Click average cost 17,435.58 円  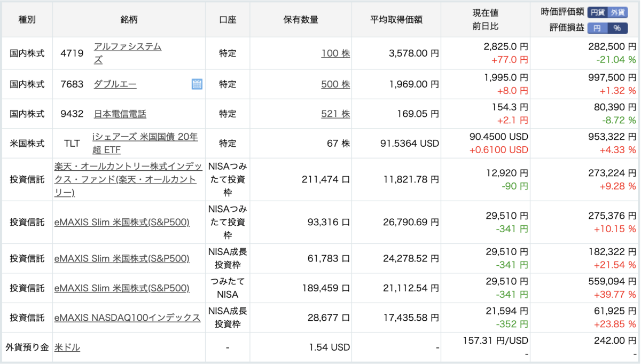pyautogui.click(x=411, y=318)
